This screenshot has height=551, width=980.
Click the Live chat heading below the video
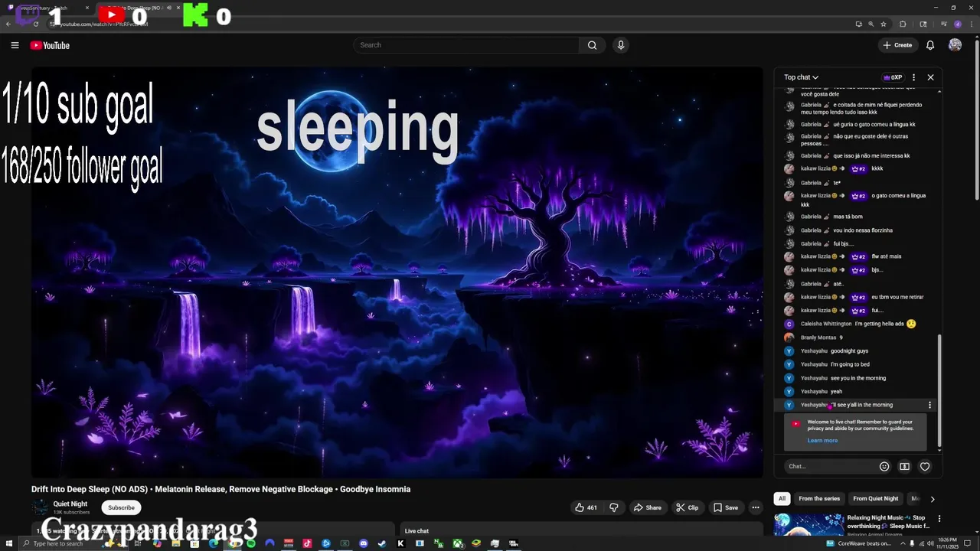point(416,531)
